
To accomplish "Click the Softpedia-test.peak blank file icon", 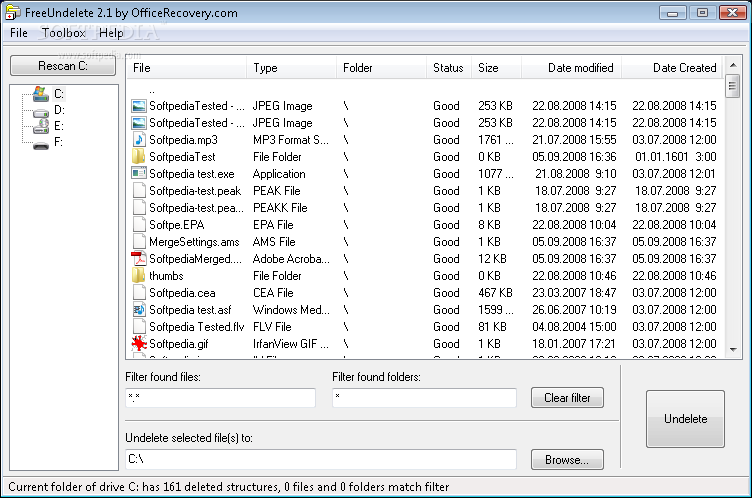I will point(139,190).
